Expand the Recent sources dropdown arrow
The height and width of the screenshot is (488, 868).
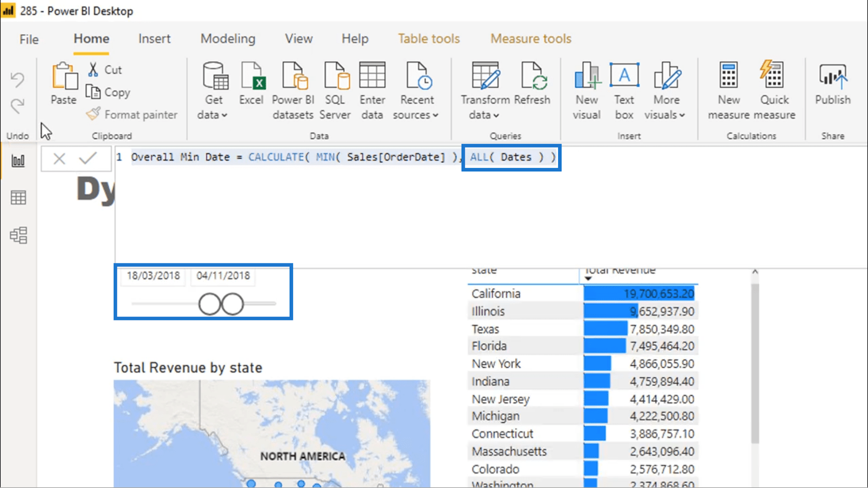click(x=436, y=115)
